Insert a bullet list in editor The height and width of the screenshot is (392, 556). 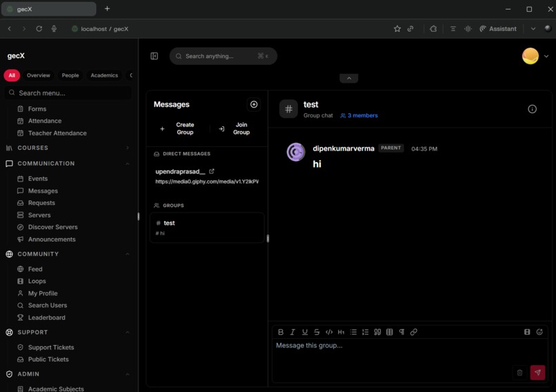pyautogui.click(x=353, y=332)
